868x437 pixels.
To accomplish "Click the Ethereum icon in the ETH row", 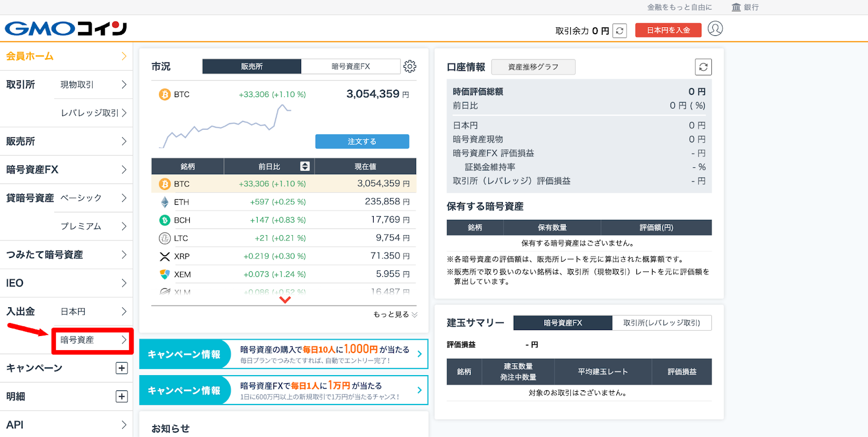I will pos(164,202).
